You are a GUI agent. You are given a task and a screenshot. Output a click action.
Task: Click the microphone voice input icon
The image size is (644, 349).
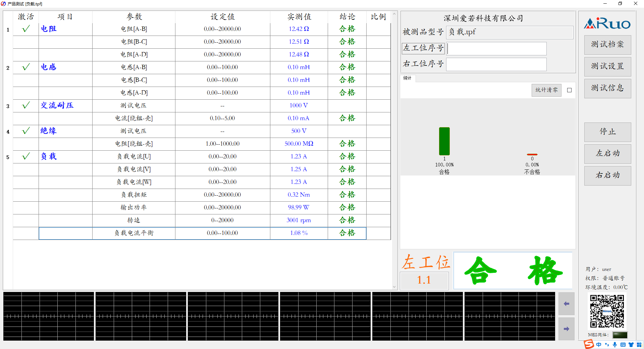click(x=615, y=345)
